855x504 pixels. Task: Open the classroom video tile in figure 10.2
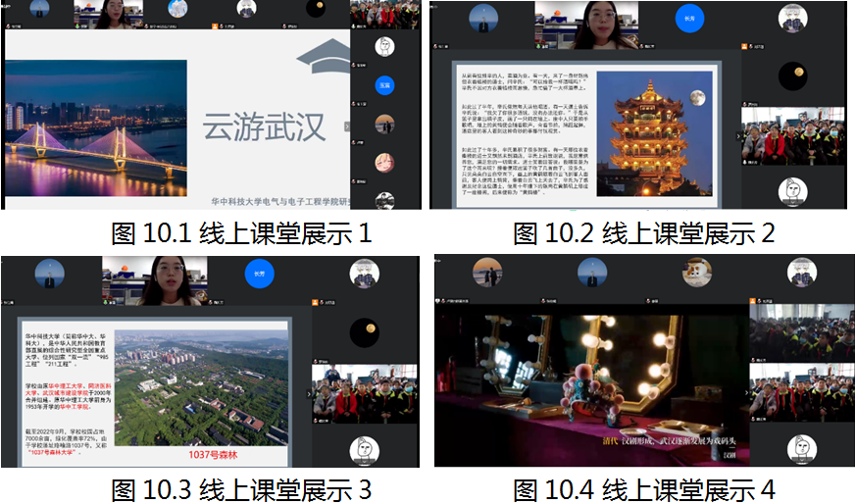792,134
